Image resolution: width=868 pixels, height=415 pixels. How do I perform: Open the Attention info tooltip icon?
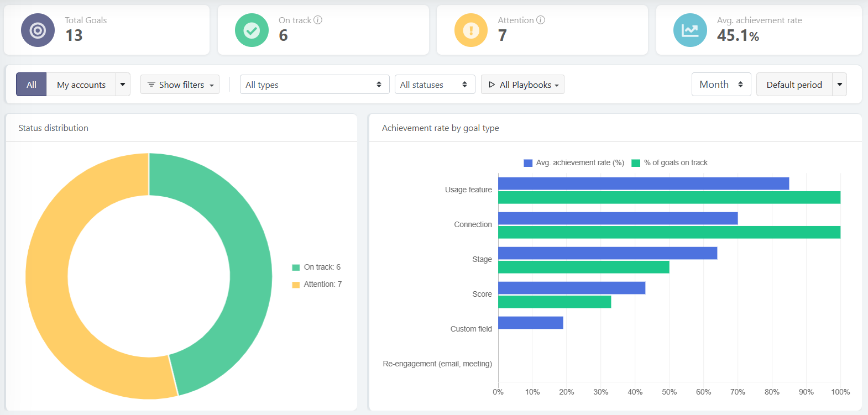541,20
